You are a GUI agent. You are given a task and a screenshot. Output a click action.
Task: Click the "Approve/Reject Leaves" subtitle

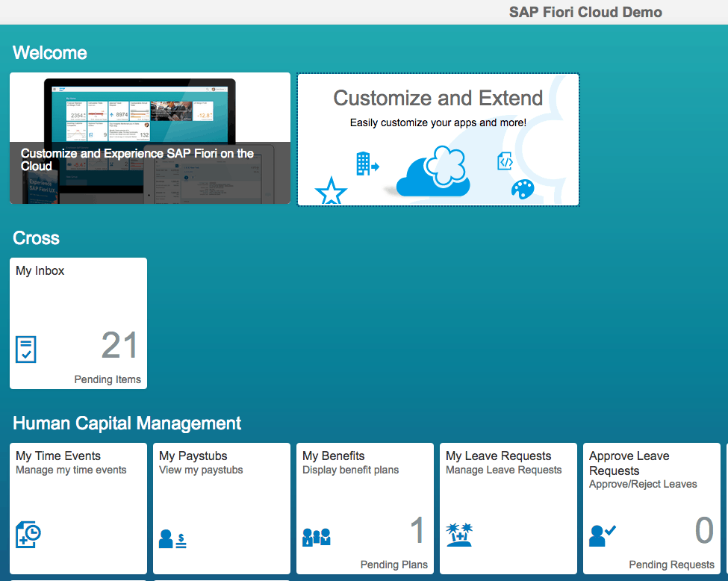point(643,484)
